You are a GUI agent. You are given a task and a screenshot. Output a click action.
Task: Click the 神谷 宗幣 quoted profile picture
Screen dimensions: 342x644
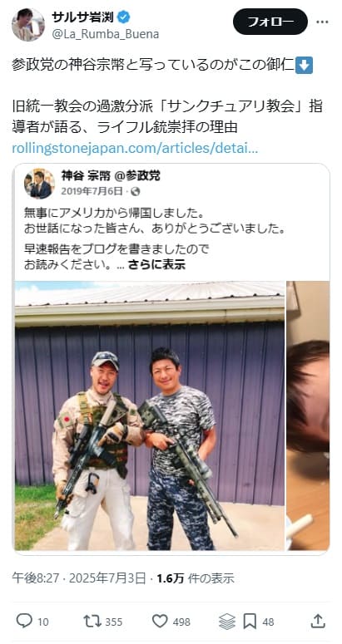tap(39, 183)
